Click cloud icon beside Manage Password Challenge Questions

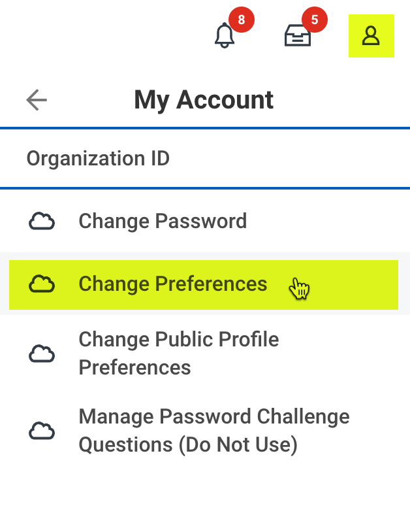(x=42, y=431)
